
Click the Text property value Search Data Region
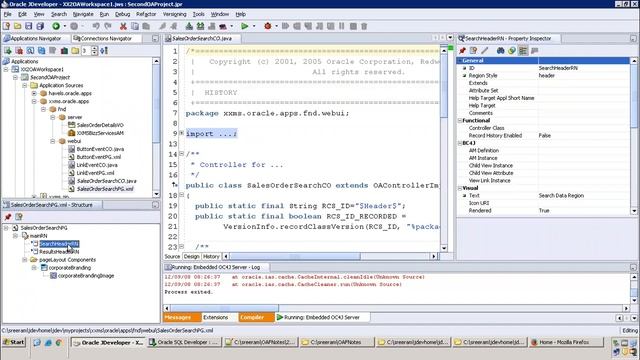pyautogui.click(x=561, y=196)
